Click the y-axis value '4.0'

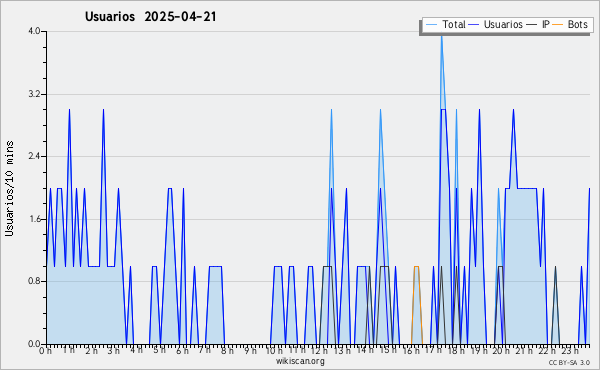click(34, 31)
